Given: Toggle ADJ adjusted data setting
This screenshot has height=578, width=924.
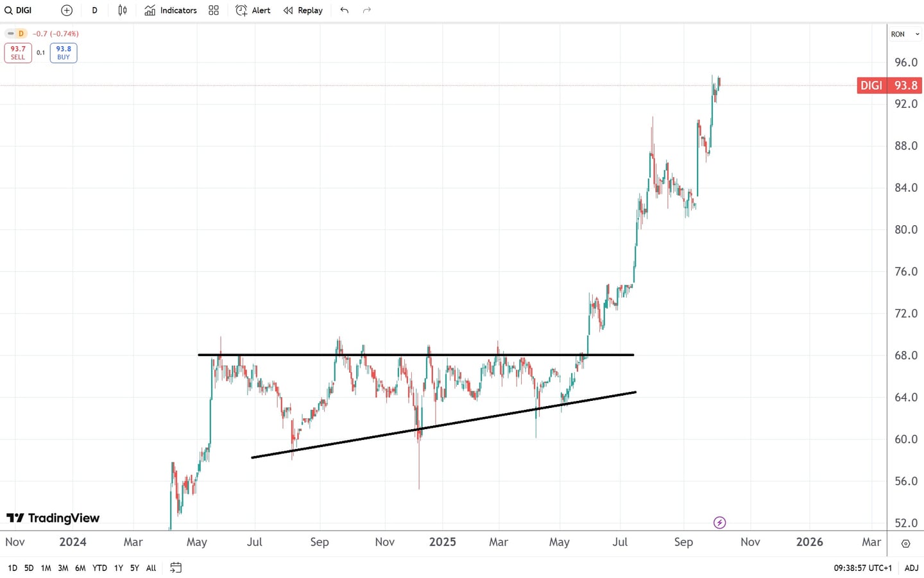Looking at the screenshot, I should [911, 568].
